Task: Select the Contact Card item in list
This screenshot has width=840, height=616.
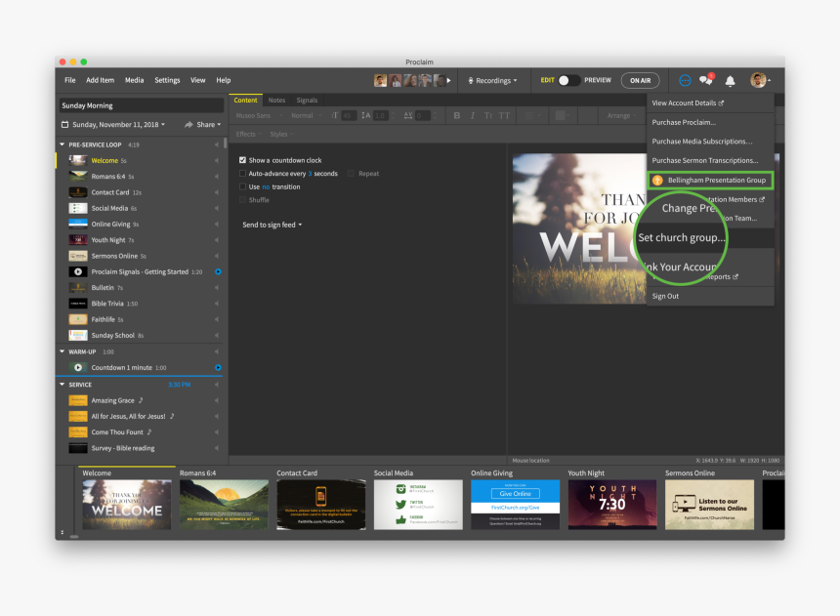Action: coord(140,192)
